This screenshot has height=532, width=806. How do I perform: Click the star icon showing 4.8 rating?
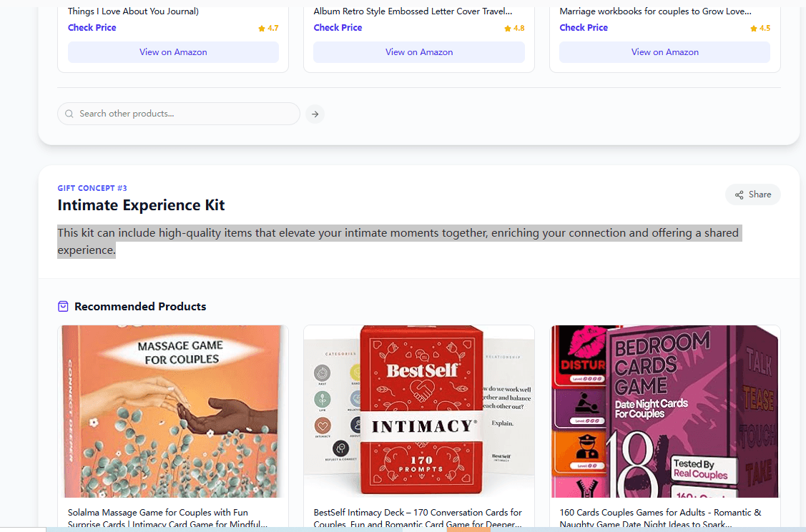[x=508, y=28]
